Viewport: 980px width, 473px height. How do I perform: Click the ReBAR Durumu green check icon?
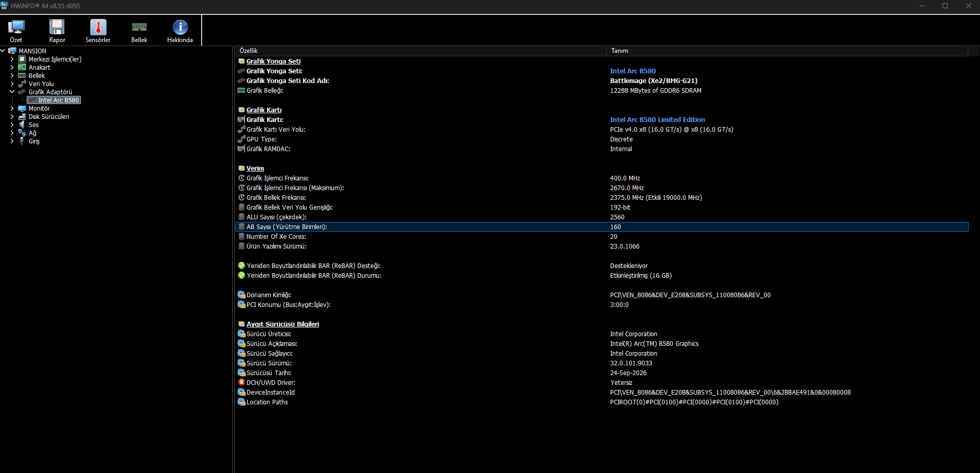242,276
